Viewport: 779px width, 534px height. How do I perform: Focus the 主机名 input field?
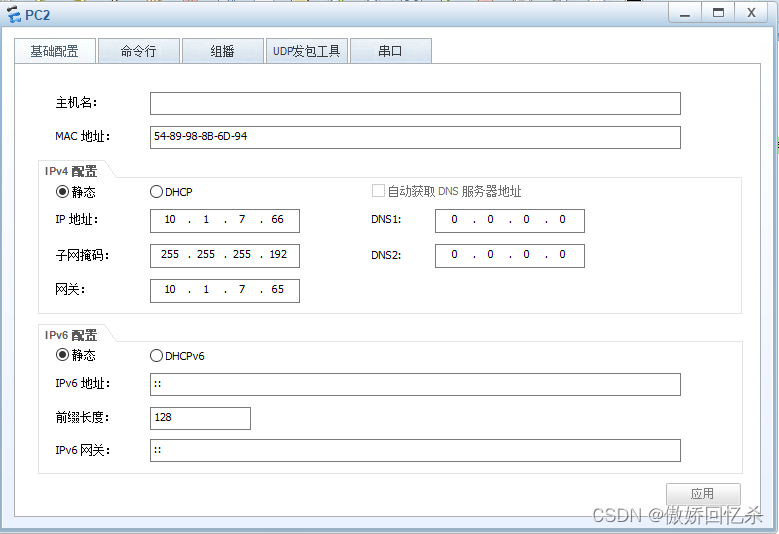(415, 103)
